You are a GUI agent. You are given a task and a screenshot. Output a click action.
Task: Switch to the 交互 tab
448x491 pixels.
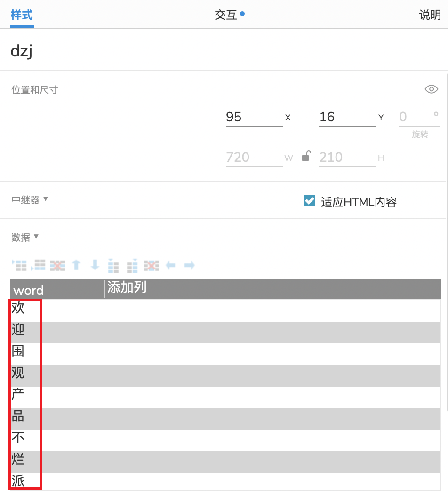(x=229, y=15)
